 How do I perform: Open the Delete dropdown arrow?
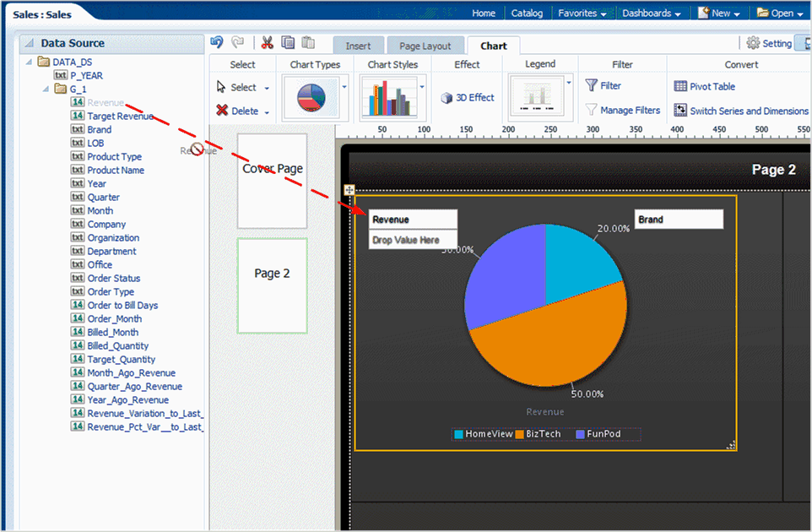(x=267, y=112)
